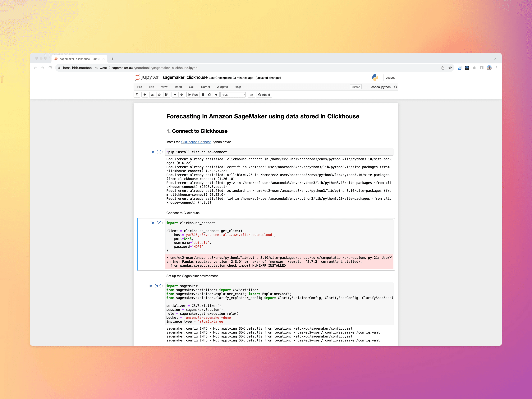Viewport: 532px width, 399px height.
Task: Open the Widgets menu
Action: (222, 87)
